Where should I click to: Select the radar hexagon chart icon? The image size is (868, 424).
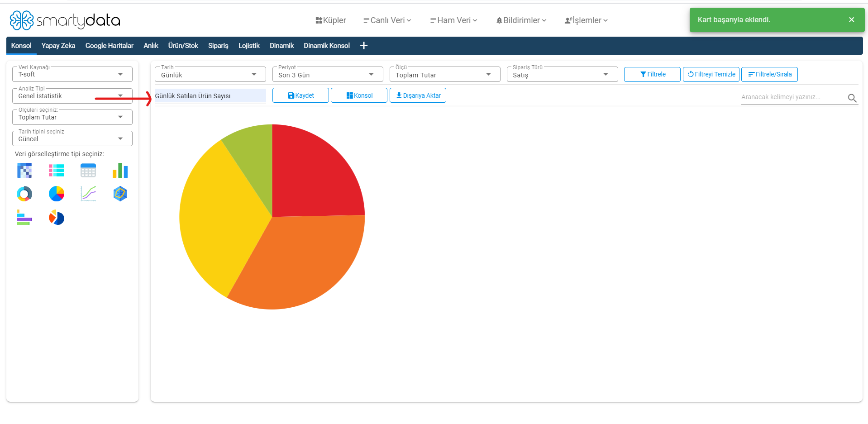(120, 194)
